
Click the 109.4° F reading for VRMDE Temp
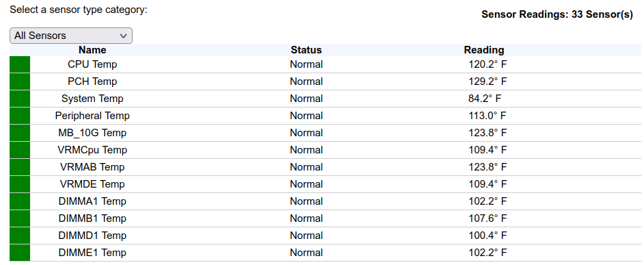488,184
